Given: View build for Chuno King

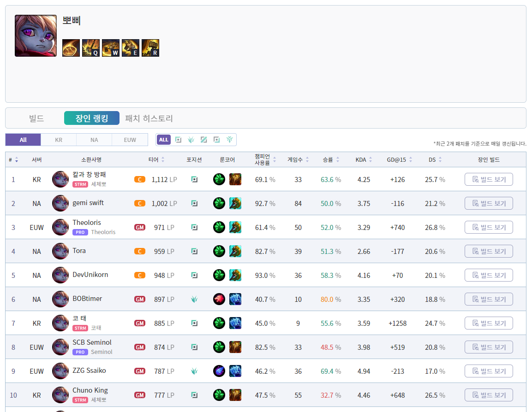Looking at the screenshot, I should pos(489,395).
